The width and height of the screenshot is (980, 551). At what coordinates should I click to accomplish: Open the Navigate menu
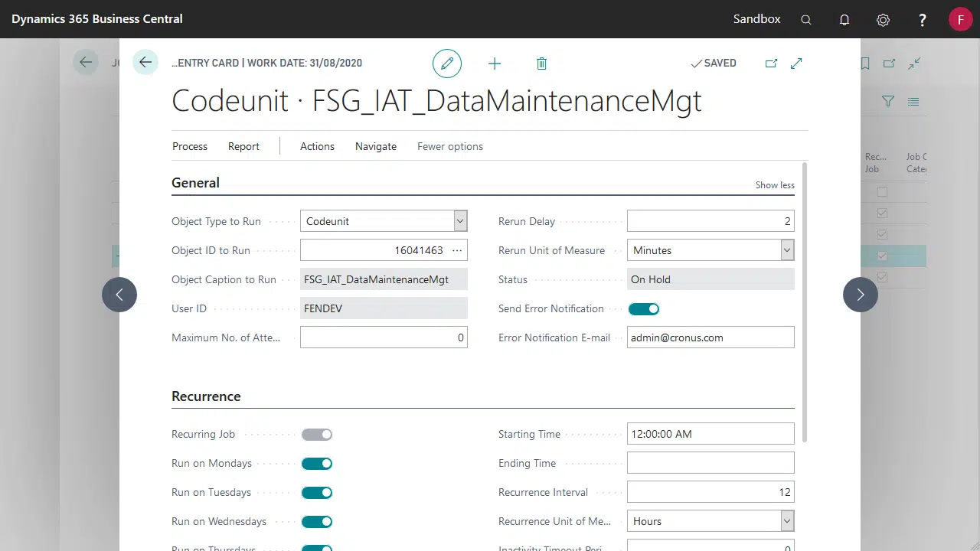[x=375, y=146]
